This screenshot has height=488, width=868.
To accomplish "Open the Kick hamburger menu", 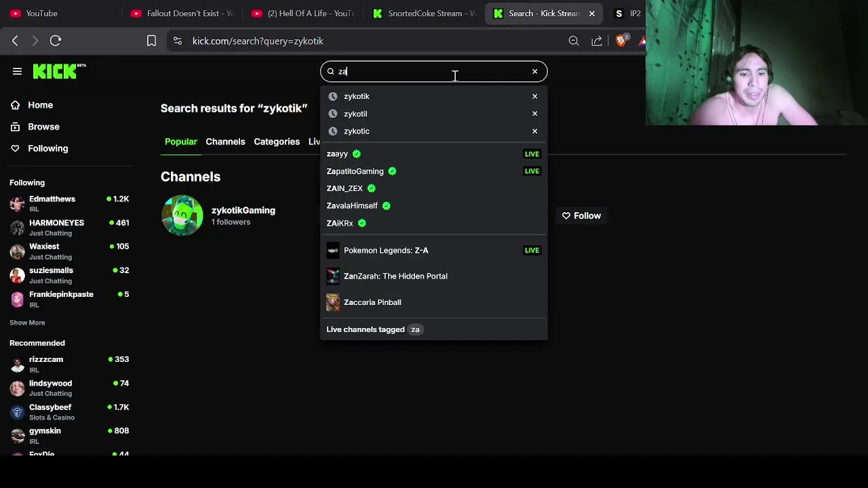I will click(x=18, y=71).
